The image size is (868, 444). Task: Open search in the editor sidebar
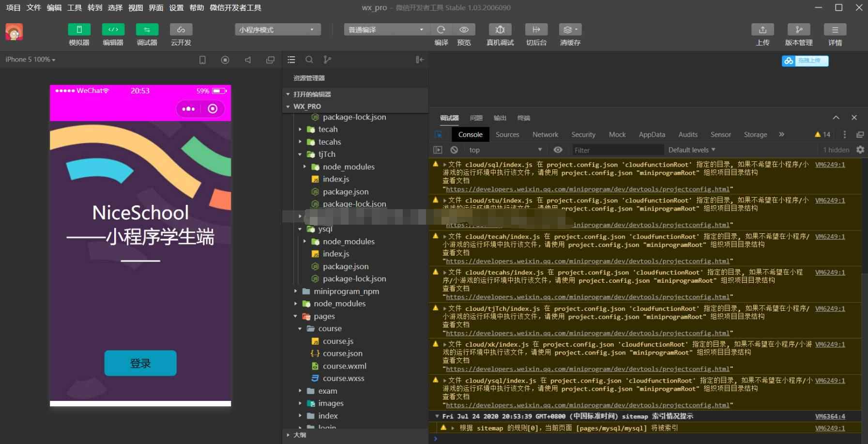pos(309,60)
